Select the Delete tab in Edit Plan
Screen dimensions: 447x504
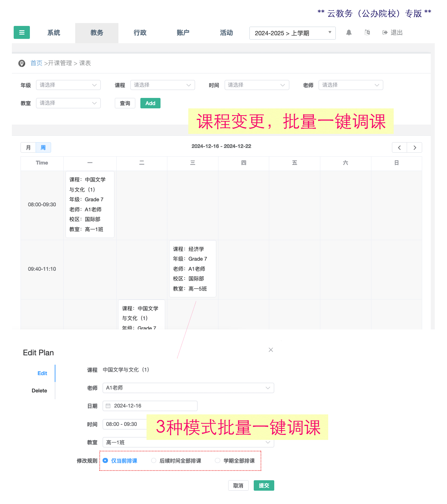coord(40,391)
